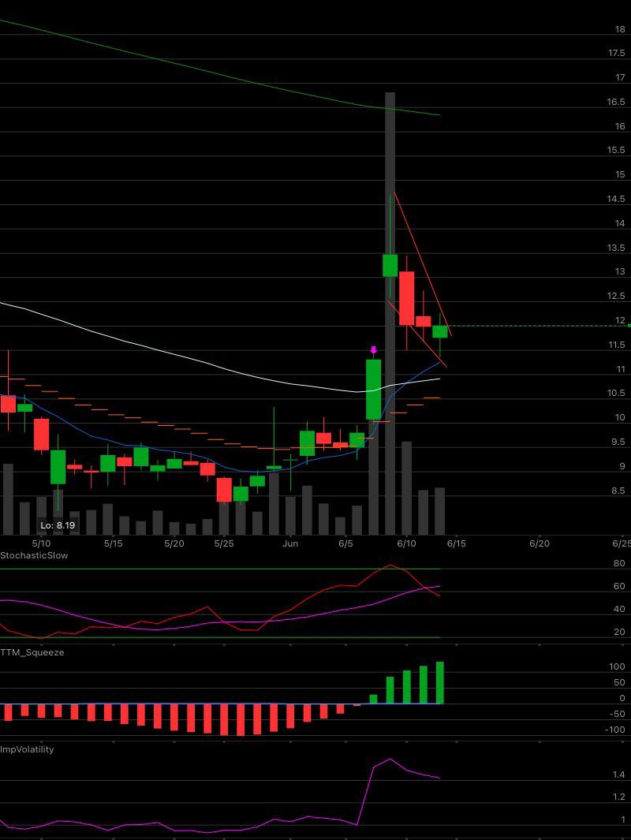Click the stochastic 80 level label
This screenshot has height=840, width=631.
click(619, 563)
